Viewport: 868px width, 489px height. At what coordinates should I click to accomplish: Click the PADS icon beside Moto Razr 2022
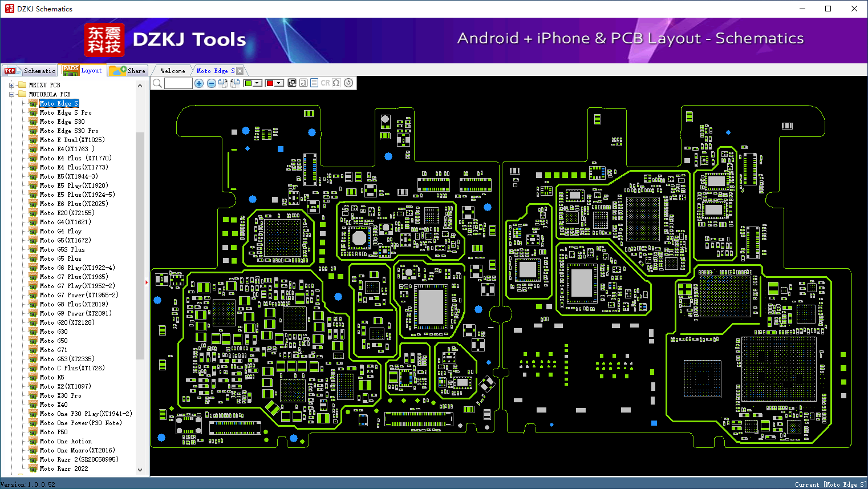point(33,468)
